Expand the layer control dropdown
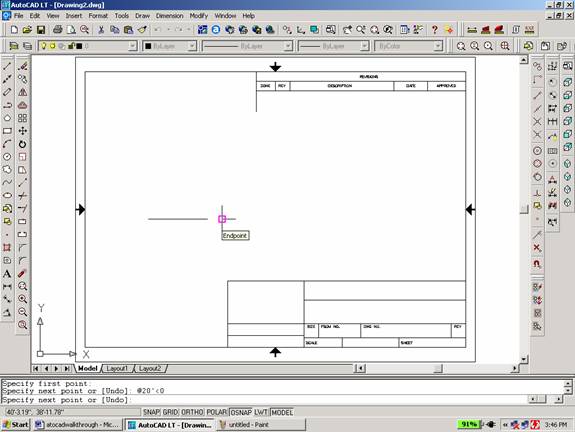The image size is (575, 432). [133, 46]
